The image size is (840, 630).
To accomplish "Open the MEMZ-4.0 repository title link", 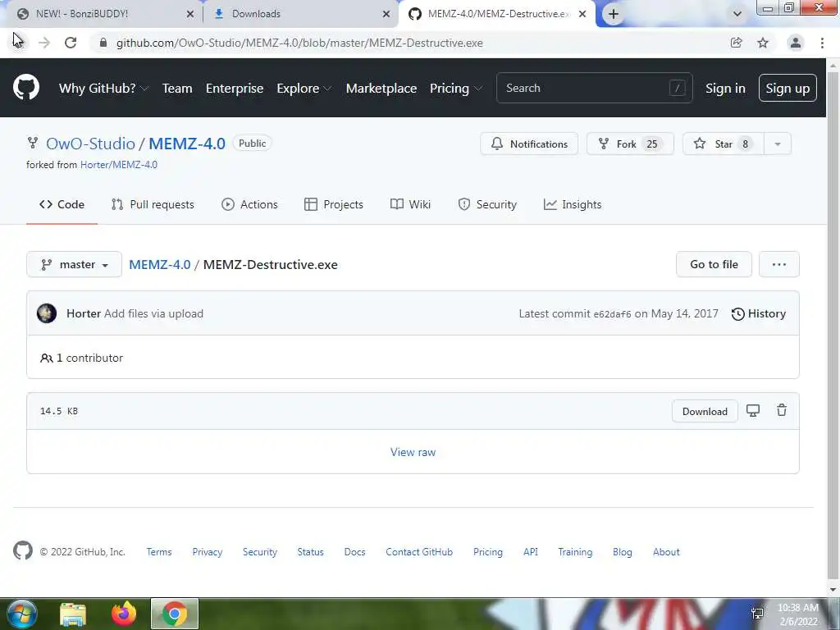I will pyautogui.click(x=187, y=144).
